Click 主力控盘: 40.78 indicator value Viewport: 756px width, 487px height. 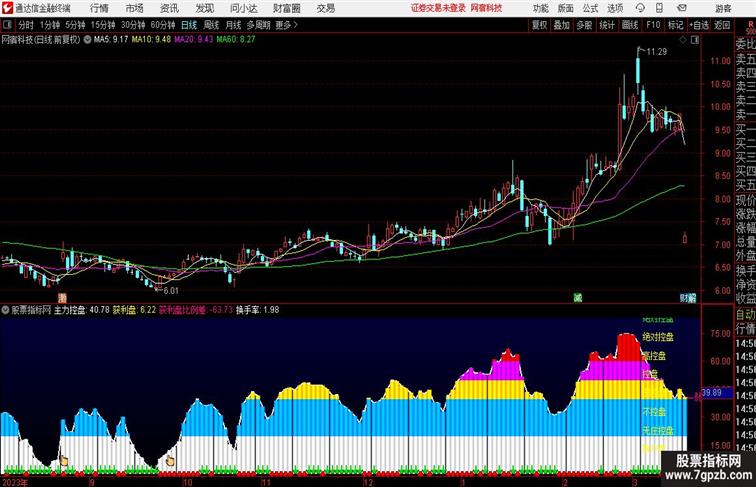click(81, 310)
